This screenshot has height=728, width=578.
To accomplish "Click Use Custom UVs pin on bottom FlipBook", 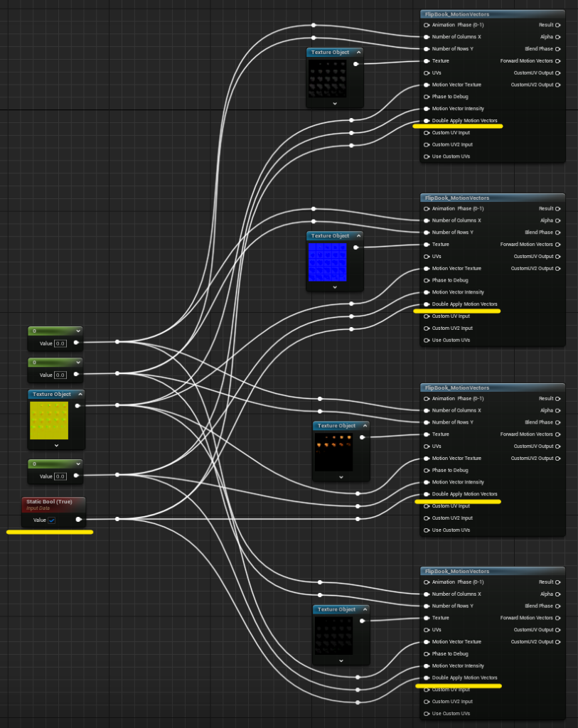I will coord(427,714).
